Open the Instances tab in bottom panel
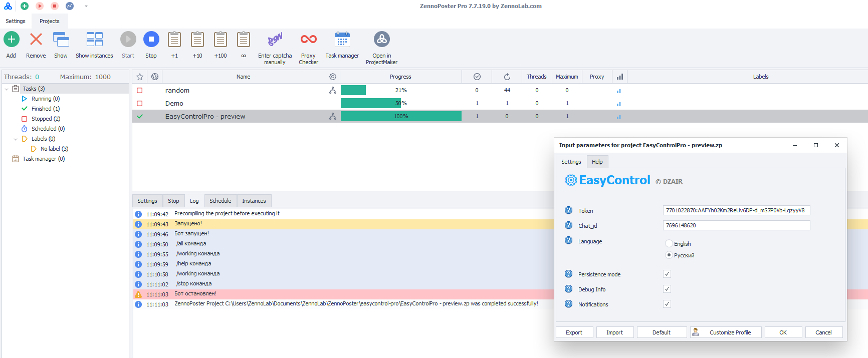The height and width of the screenshot is (358, 868). [254, 201]
